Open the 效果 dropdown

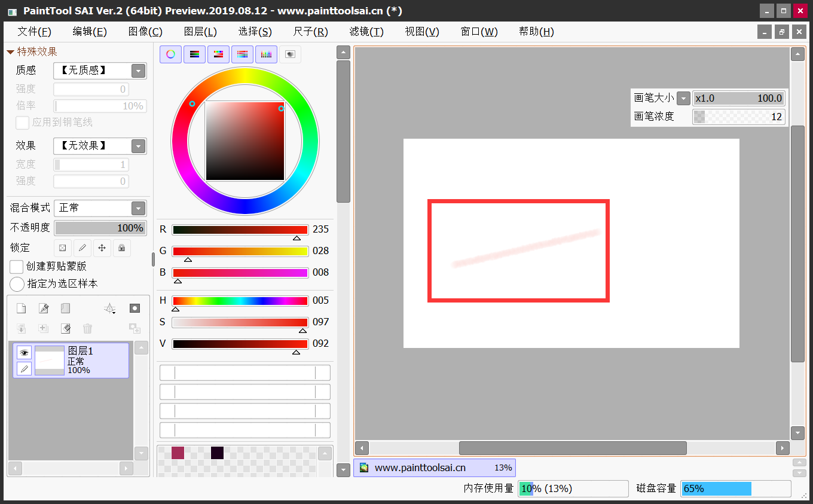coord(139,146)
